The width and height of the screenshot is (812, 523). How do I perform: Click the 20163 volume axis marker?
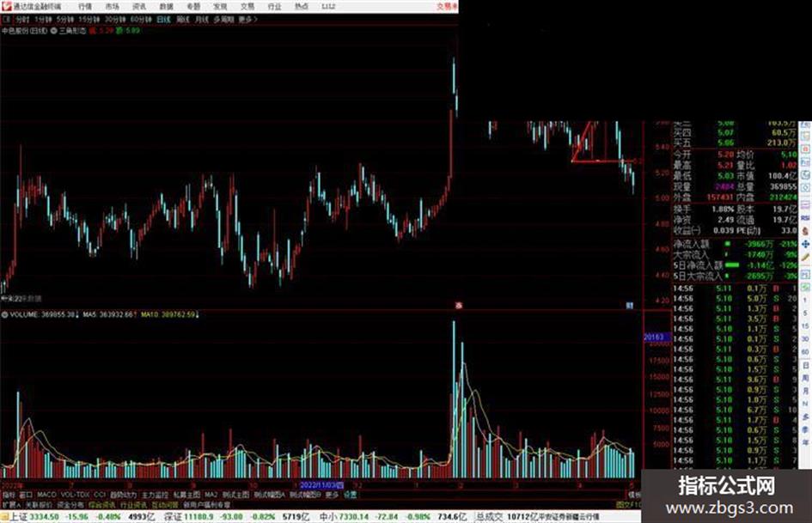click(656, 338)
